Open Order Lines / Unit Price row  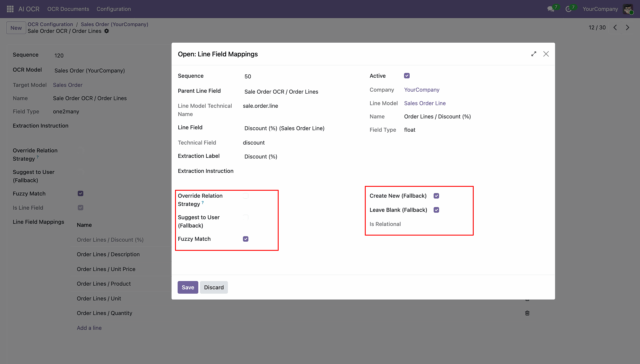coord(106,269)
